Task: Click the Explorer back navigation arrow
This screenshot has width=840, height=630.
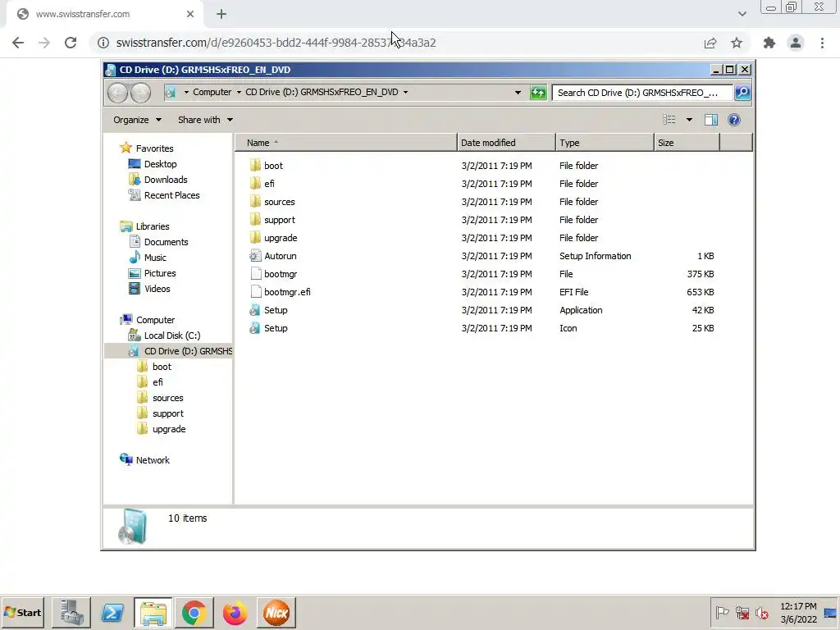Action: (x=117, y=93)
